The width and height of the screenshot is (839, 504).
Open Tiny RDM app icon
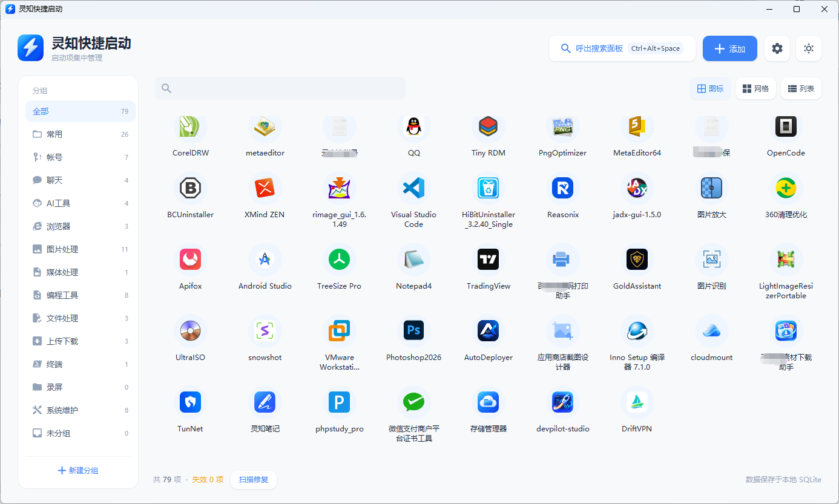(x=489, y=127)
